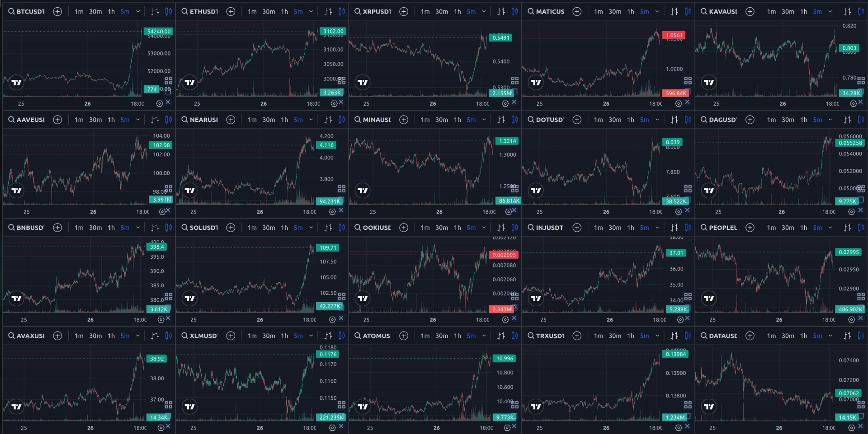Expand interval dropdown on BNBUSD chart
The height and width of the screenshot is (434, 868).
(138, 228)
